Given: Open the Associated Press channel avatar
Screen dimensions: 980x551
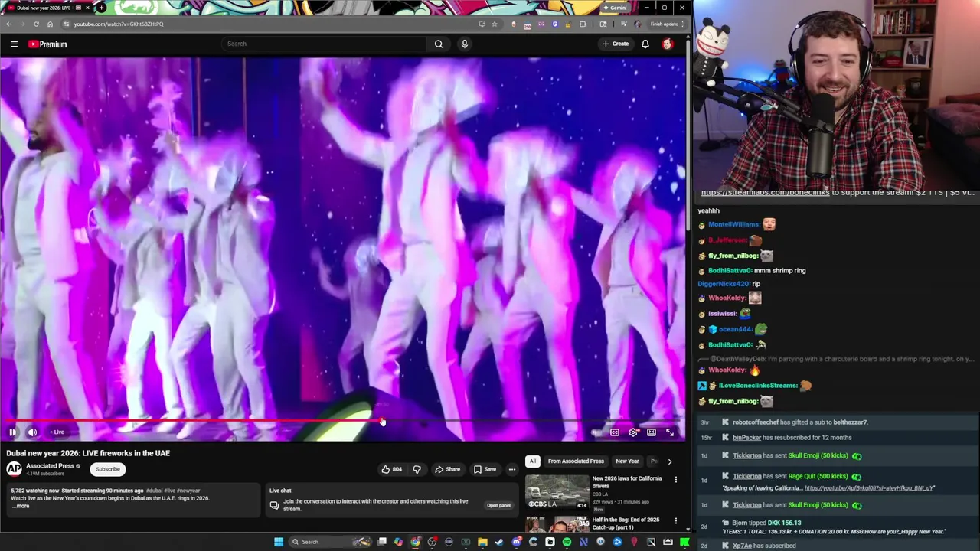Looking at the screenshot, I should (14, 469).
